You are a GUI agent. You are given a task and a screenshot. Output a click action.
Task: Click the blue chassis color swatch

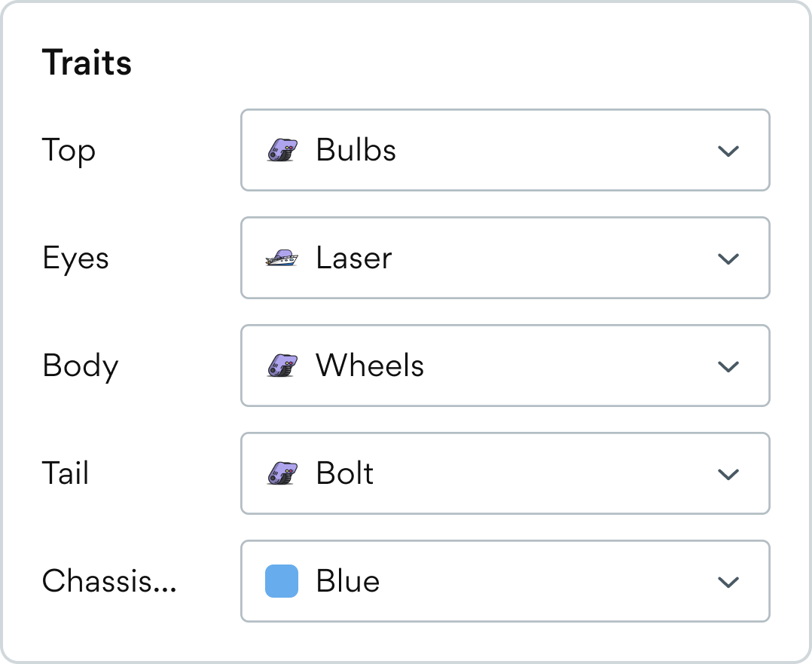pos(282,582)
